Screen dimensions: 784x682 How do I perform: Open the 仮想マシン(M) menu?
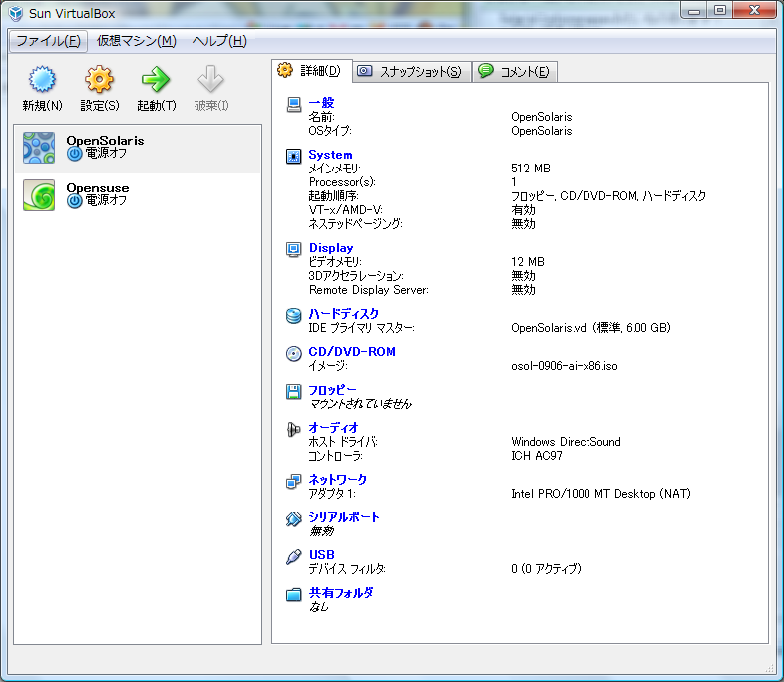pos(137,41)
